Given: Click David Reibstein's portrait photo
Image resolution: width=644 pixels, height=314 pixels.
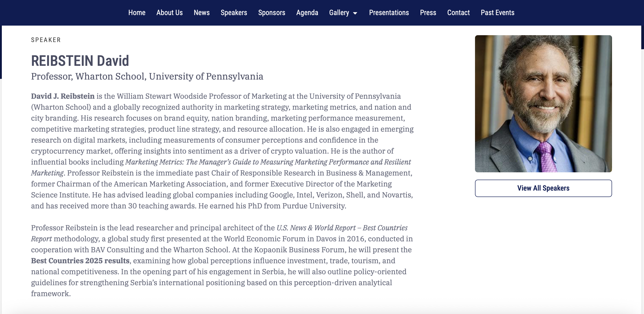Looking at the screenshot, I should [543, 104].
